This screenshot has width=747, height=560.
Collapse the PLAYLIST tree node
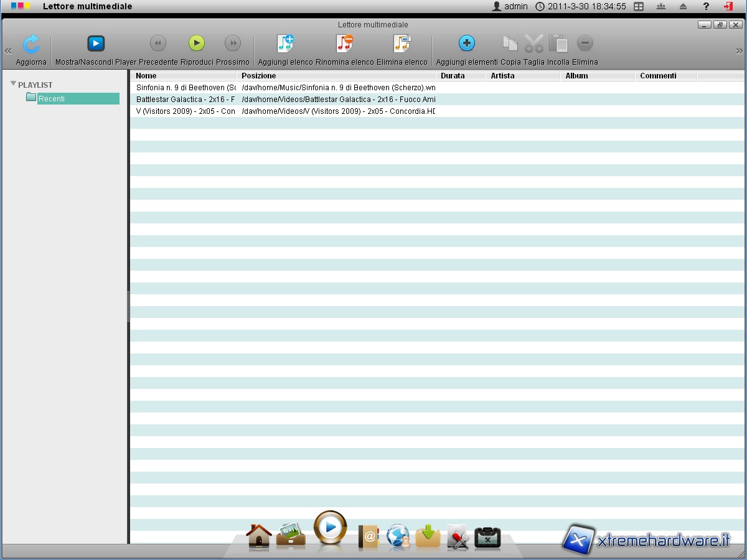(14, 84)
